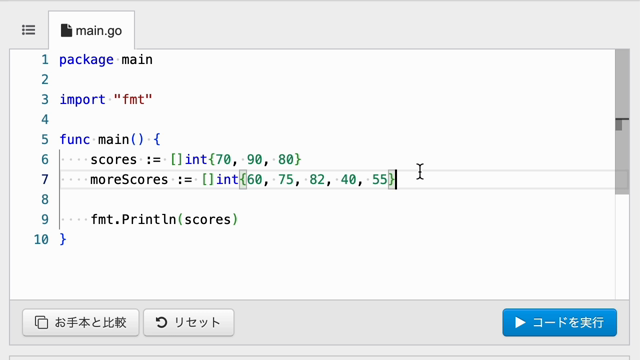Click the scores variable on line 6

pos(113,160)
